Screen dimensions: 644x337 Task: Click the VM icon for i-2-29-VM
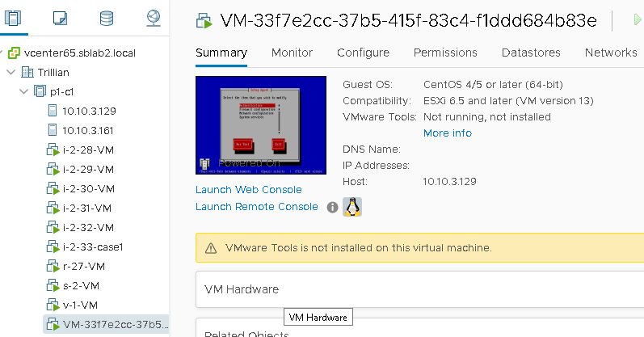pyautogui.click(x=53, y=170)
